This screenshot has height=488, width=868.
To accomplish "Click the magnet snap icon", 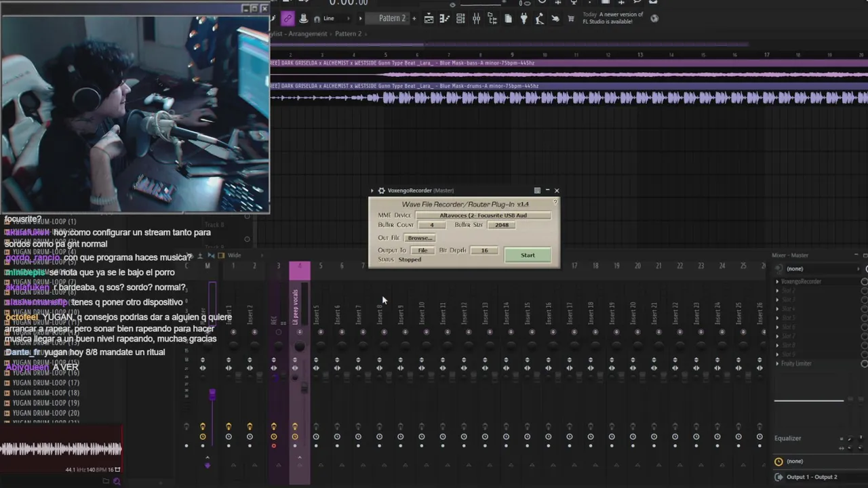I will (317, 19).
